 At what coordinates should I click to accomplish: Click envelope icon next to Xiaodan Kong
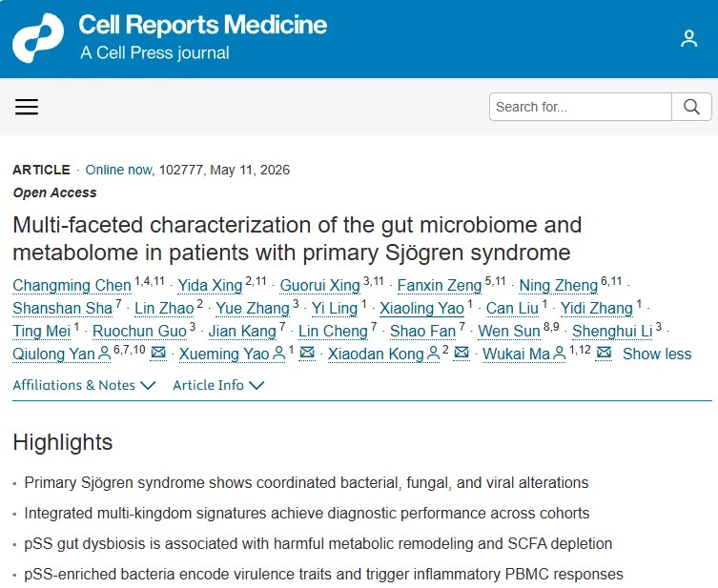click(462, 353)
